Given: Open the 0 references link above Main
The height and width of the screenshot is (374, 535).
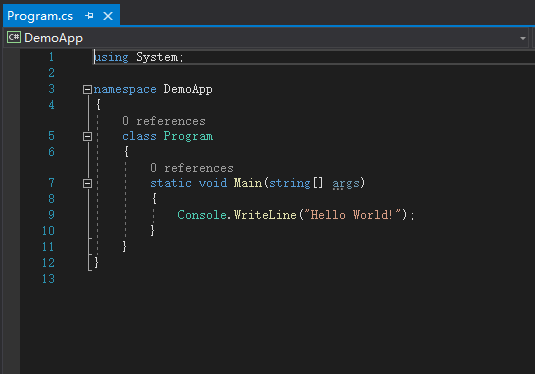Looking at the screenshot, I should (192, 168).
